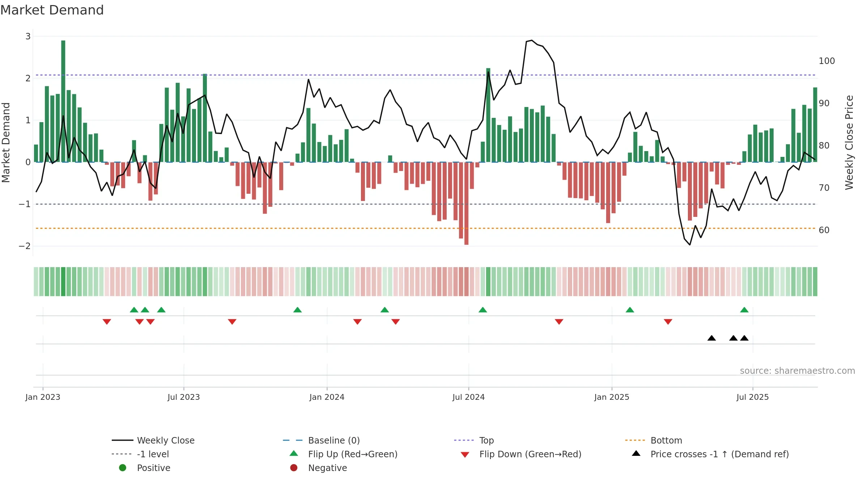Click the Bottom orange dotted legend symbol
The width and height of the screenshot is (868, 488).
(x=635, y=440)
